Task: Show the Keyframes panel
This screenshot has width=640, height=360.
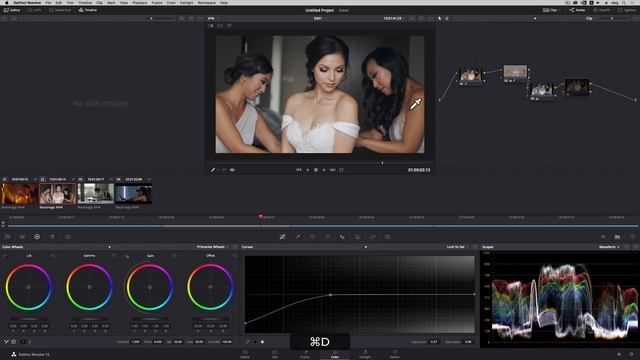Action: coord(603,237)
